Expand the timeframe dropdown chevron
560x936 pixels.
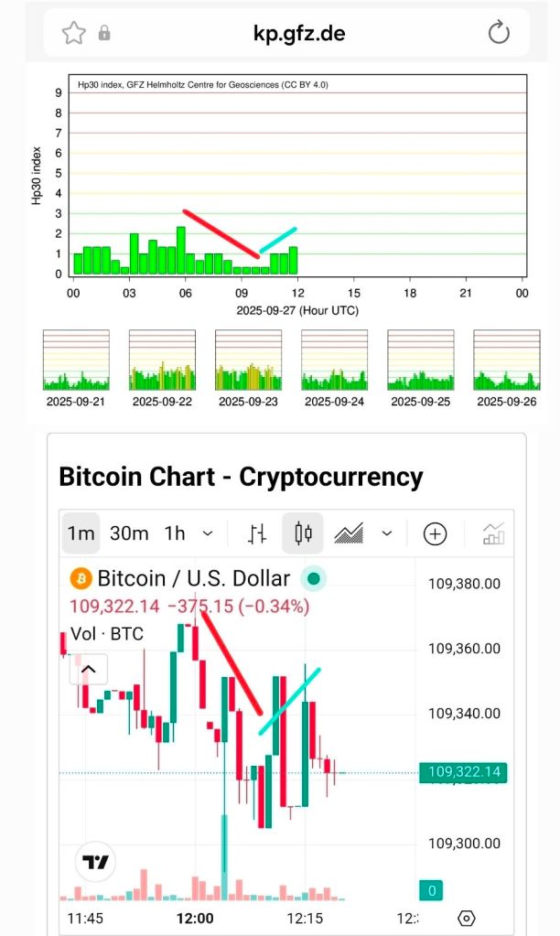coord(208,533)
